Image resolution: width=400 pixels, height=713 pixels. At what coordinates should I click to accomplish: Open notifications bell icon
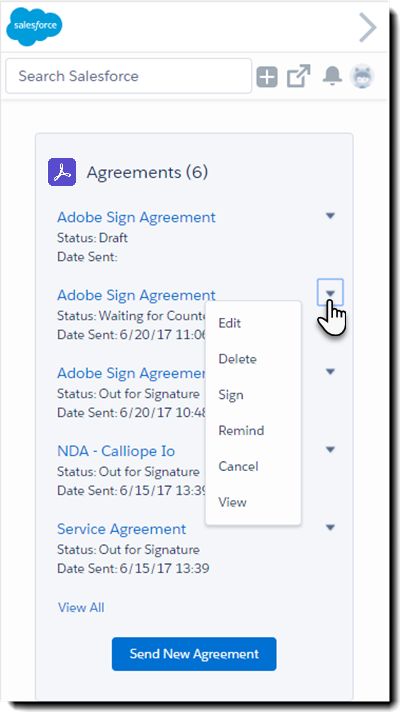point(332,75)
